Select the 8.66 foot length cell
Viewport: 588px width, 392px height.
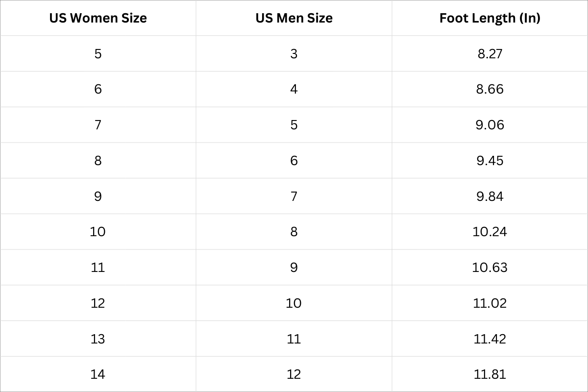(x=490, y=89)
